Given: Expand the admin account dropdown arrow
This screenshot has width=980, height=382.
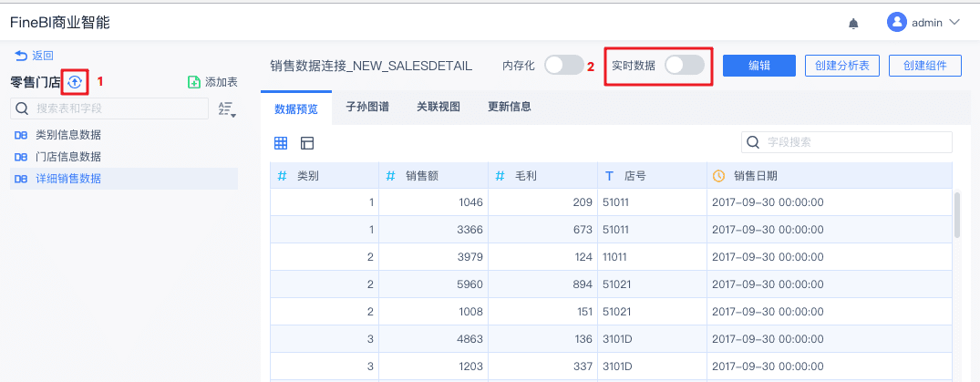Looking at the screenshot, I should tap(954, 22).
